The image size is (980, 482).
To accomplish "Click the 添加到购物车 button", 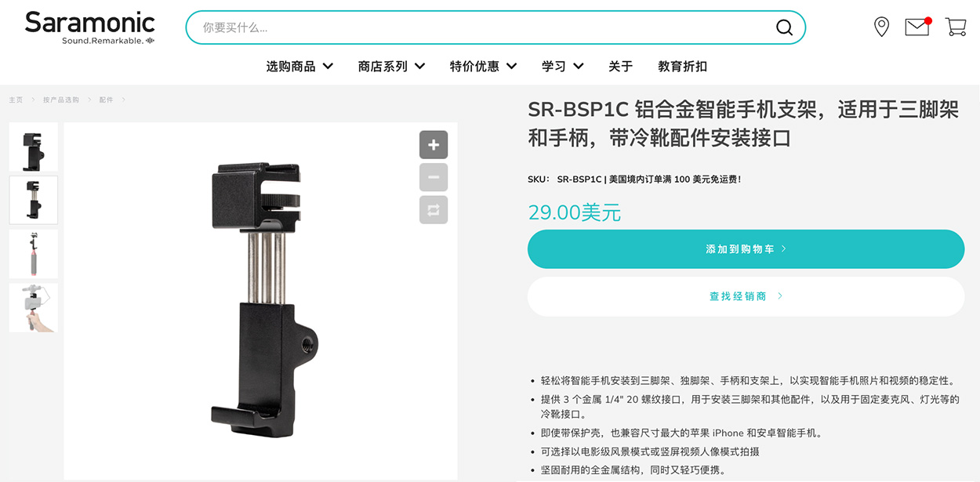I will point(746,249).
